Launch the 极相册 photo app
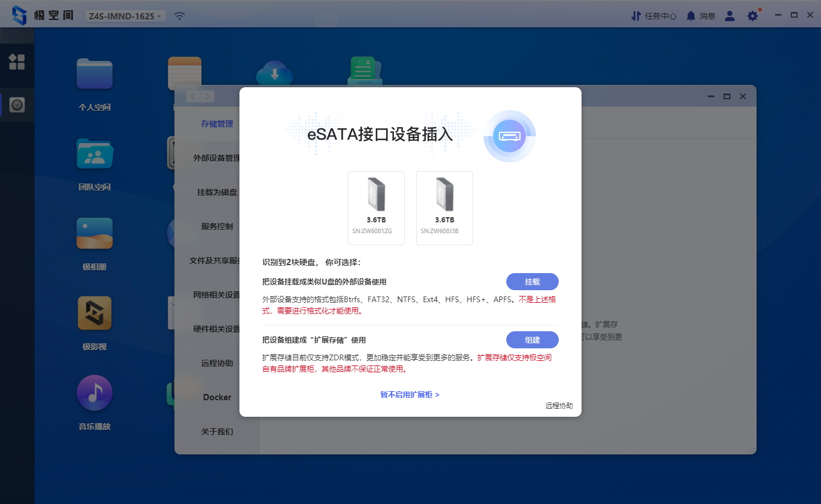 point(95,233)
